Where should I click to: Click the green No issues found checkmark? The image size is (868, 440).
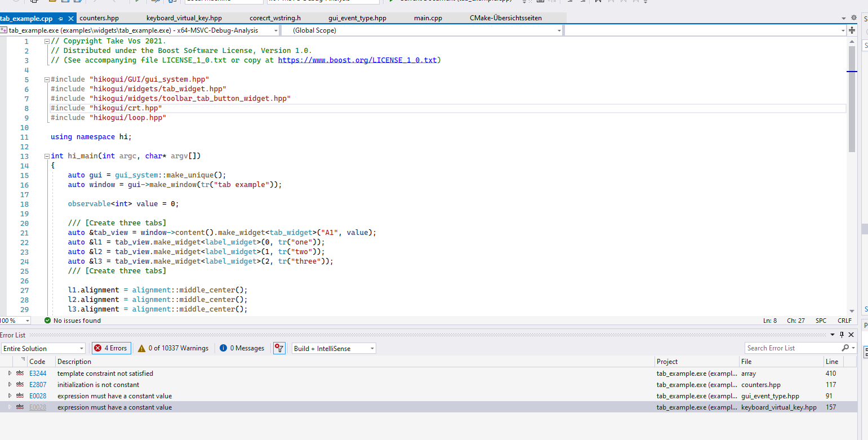48,321
